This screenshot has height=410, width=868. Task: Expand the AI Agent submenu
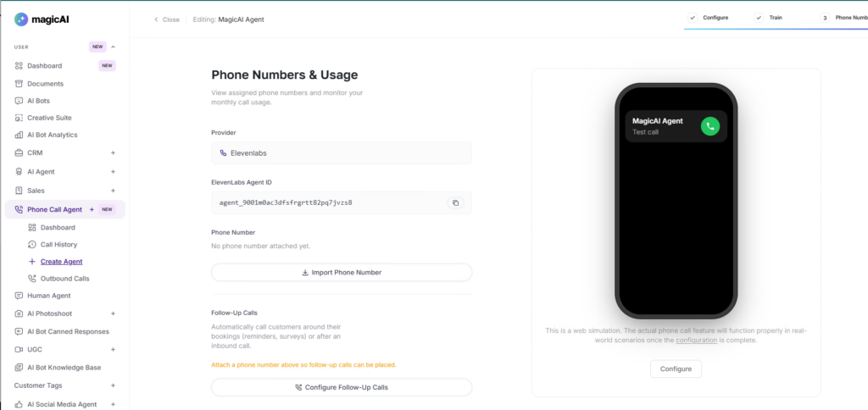pyautogui.click(x=113, y=171)
